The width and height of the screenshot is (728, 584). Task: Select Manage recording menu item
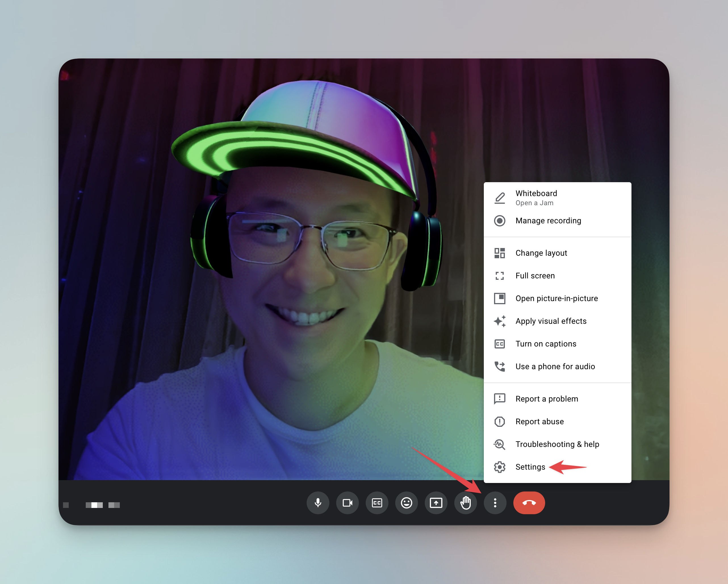coord(557,221)
